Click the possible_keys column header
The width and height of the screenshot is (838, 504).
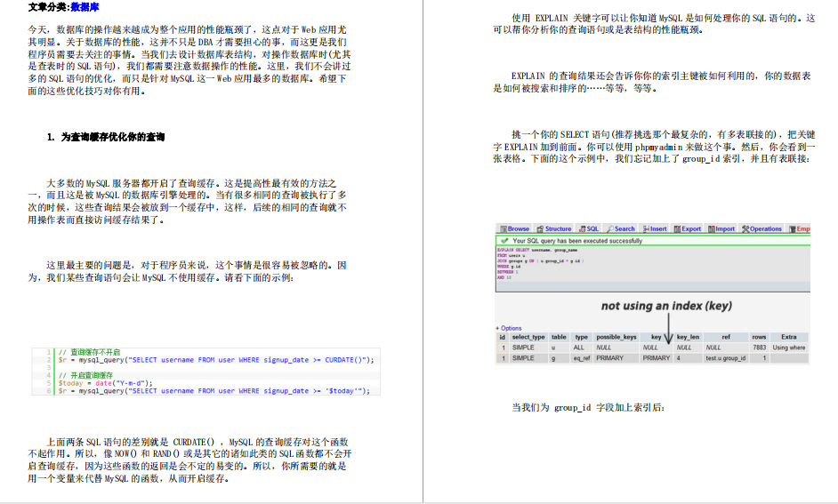point(616,337)
